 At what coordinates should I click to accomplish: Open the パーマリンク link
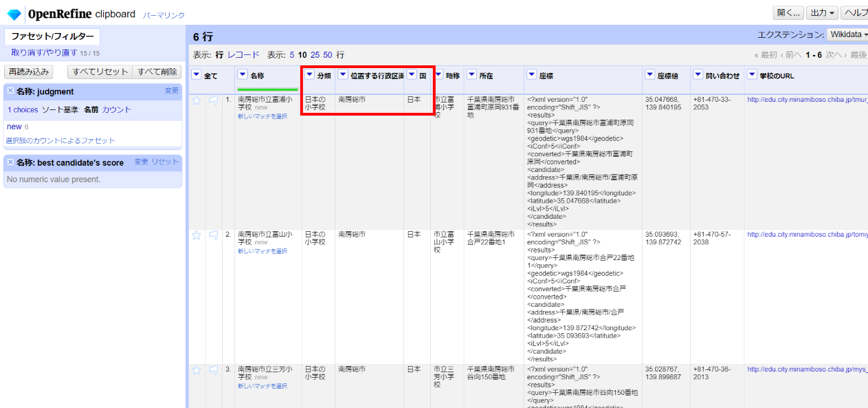pyautogui.click(x=164, y=15)
